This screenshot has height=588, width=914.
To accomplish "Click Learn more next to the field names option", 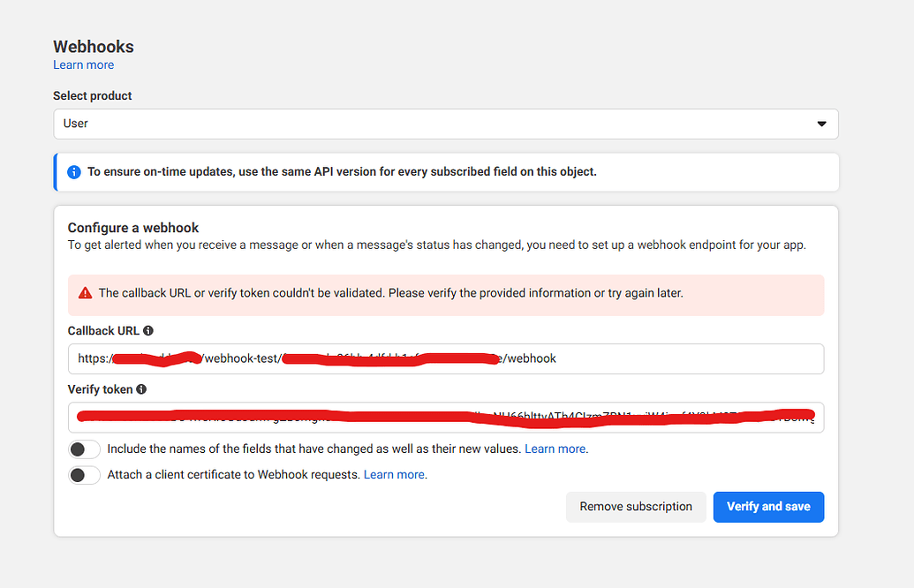I will pyautogui.click(x=555, y=449).
